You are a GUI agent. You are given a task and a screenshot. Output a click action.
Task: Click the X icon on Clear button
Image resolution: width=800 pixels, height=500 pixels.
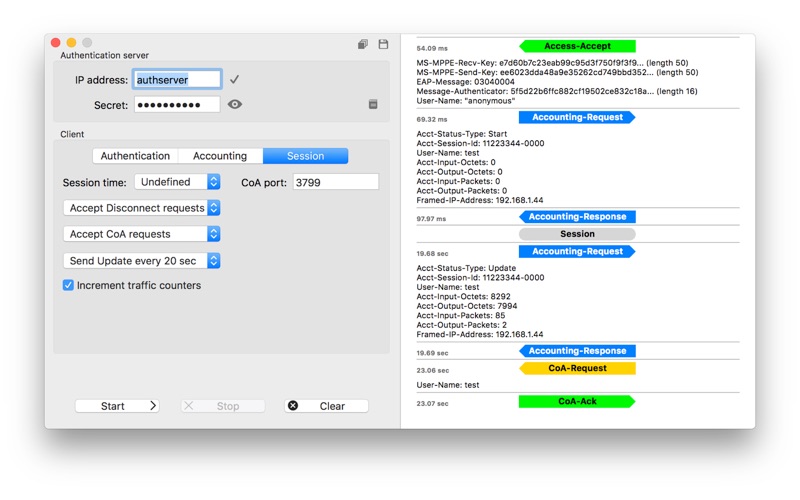(x=293, y=406)
